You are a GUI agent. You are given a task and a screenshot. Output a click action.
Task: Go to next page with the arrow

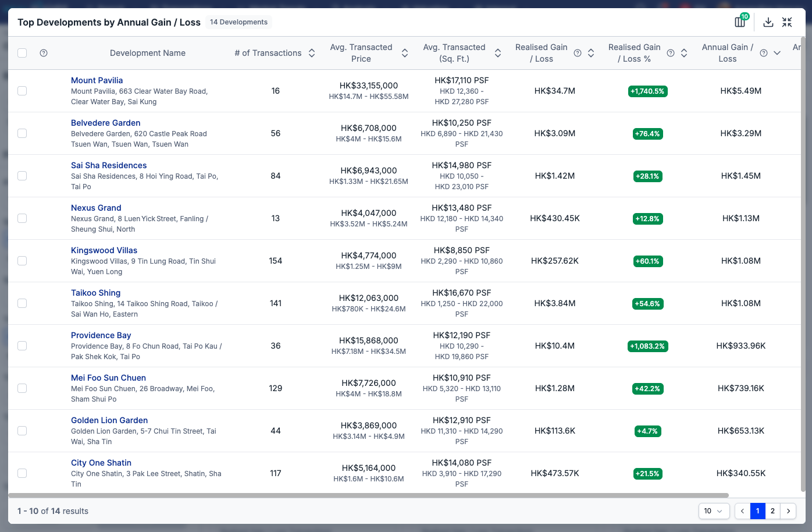788,511
